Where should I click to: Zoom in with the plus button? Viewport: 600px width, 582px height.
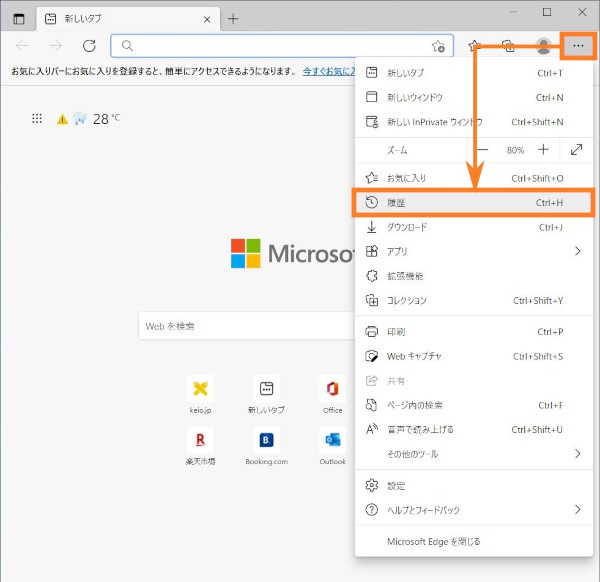click(543, 149)
